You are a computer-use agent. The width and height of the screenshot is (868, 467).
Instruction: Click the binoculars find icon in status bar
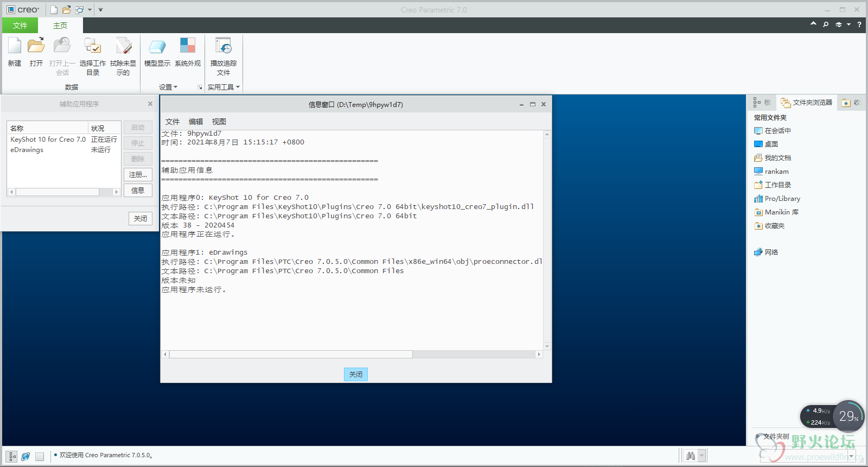(690, 456)
